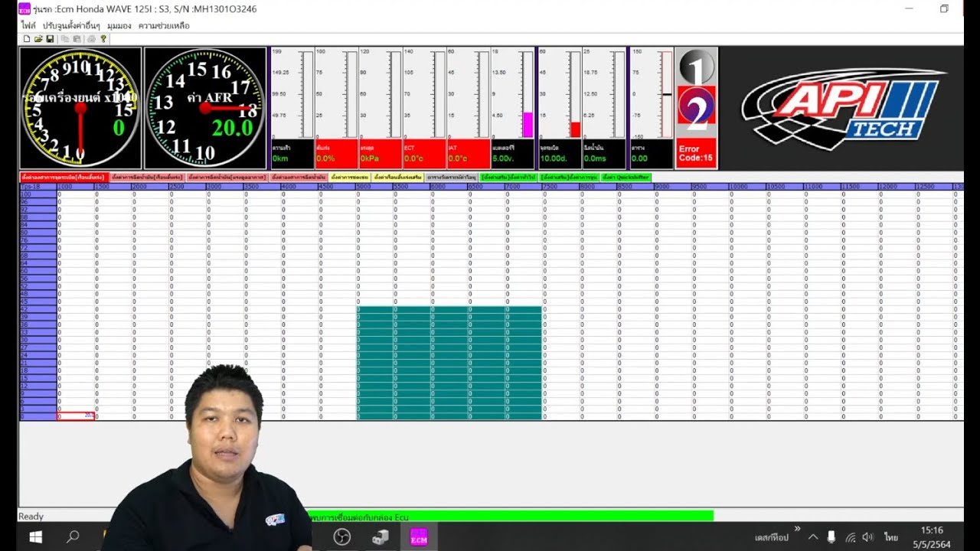Open the taskbar clock showing 15:16

coord(931,537)
